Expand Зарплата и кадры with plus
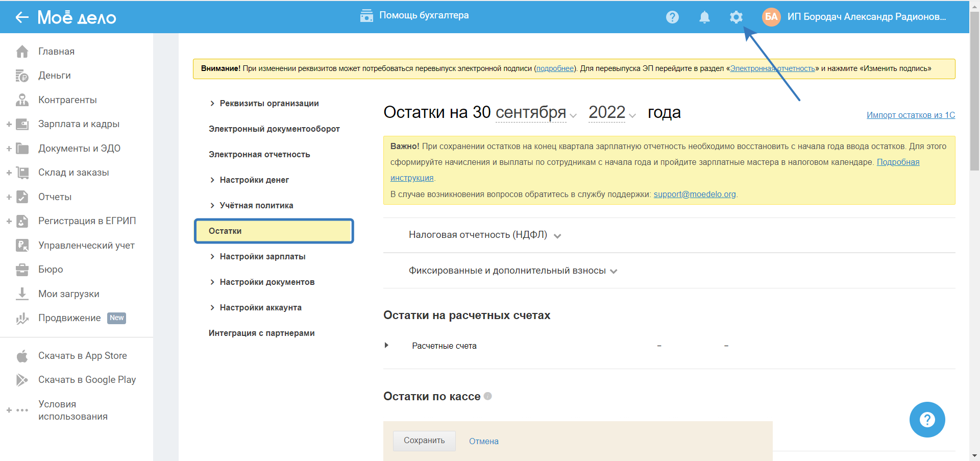Screen dimensions: 980x461 click(9, 124)
